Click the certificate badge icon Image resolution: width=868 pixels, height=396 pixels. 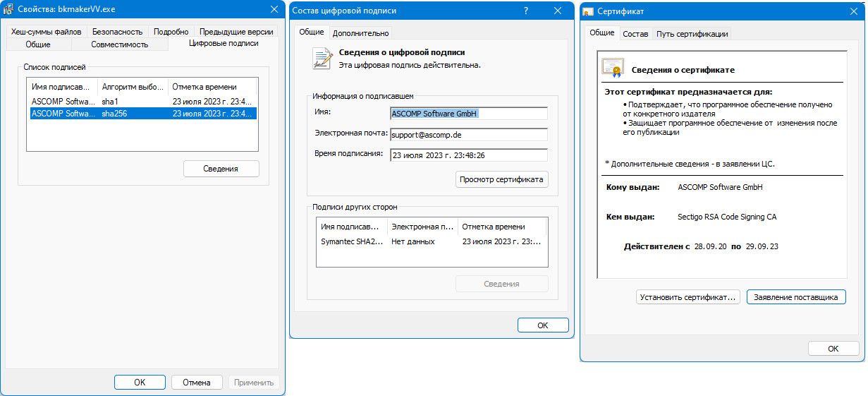(612, 68)
